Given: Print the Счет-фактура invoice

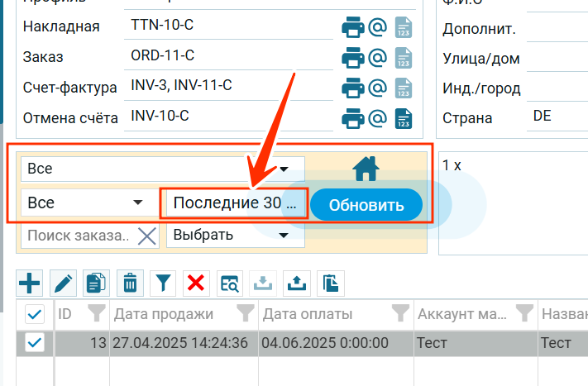Looking at the screenshot, I should pos(353,88).
